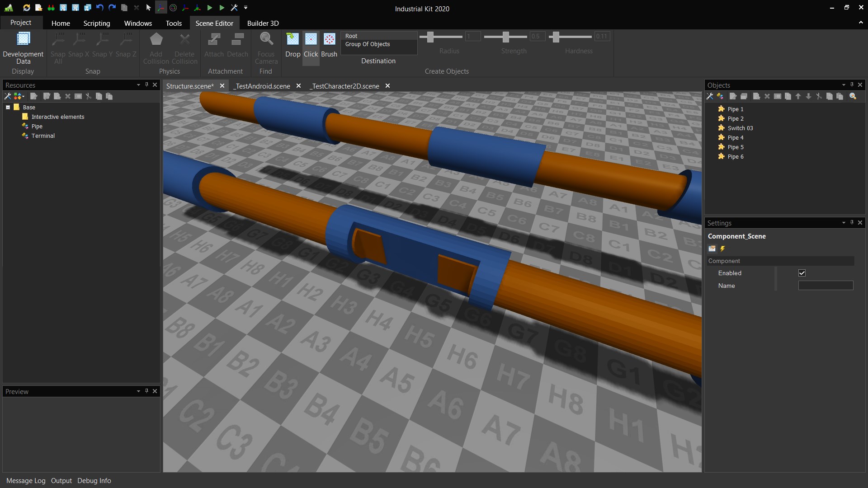Select Group Of Objects destination
Image resolution: width=868 pixels, height=488 pixels.
coord(368,44)
